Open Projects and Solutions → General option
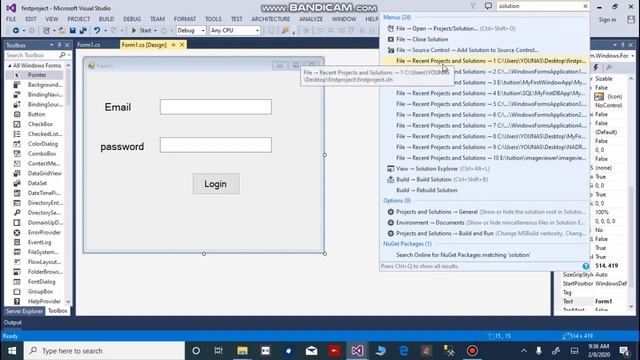 click(x=484, y=212)
